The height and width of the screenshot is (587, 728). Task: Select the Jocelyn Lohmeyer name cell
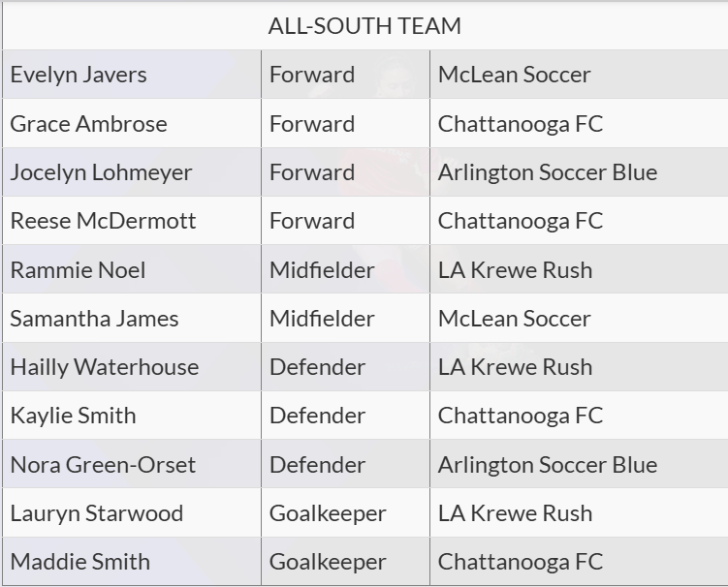(101, 172)
